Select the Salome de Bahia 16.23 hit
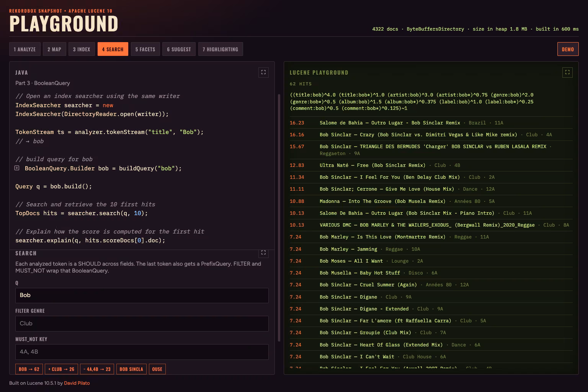The width and height of the screenshot is (588, 392). pos(431,123)
